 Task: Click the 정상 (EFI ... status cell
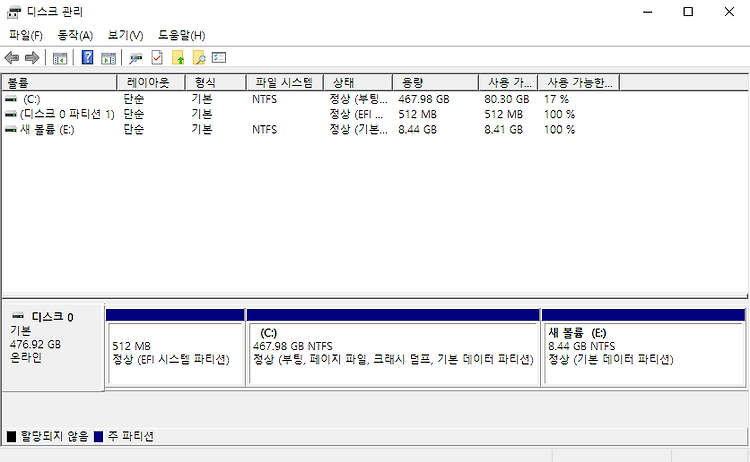pyautogui.click(x=356, y=114)
